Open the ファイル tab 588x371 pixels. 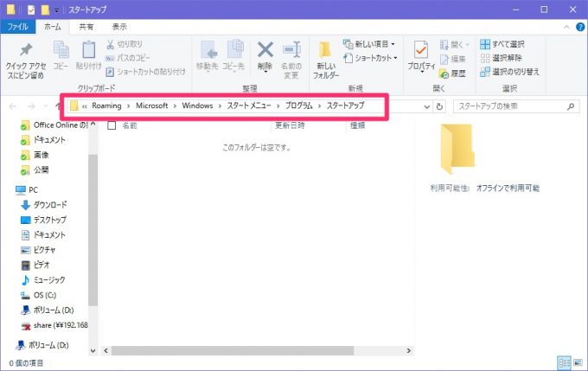[x=17, y=27]
